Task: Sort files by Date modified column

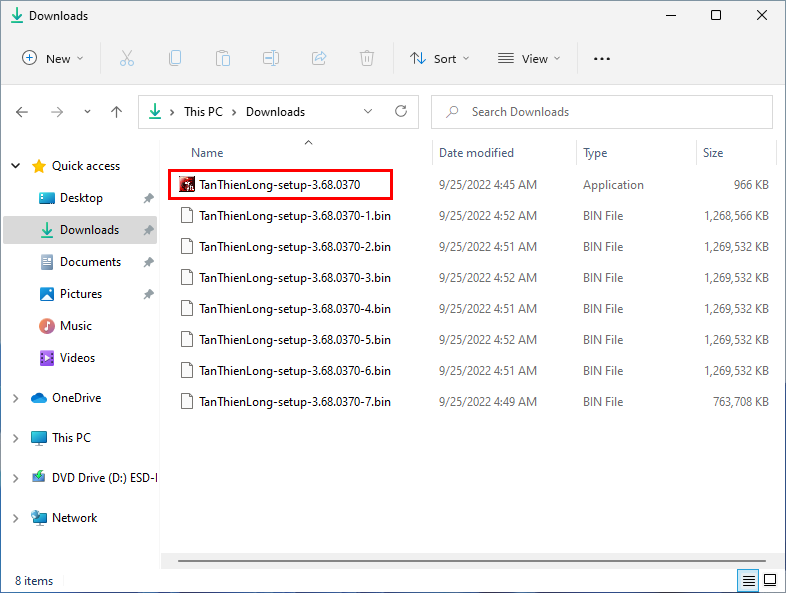Action: [476, 153]
